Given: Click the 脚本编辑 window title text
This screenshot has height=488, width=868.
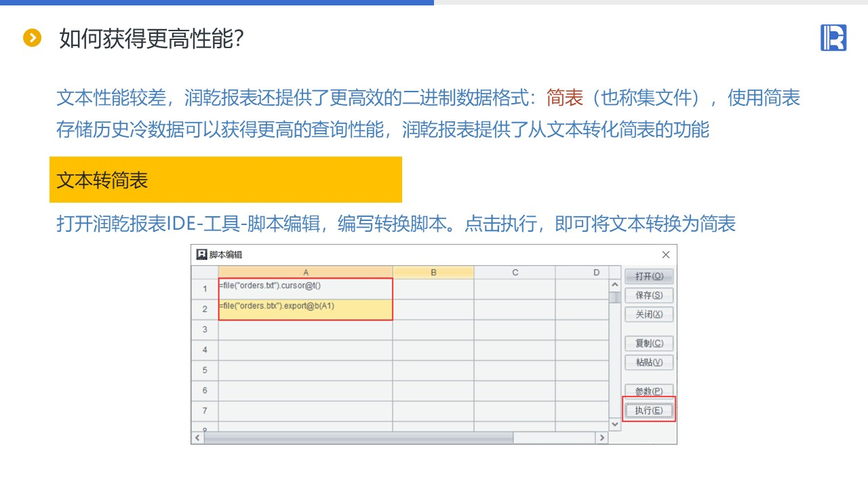Looking at the screenshot, I should click(x=226, y=255).
